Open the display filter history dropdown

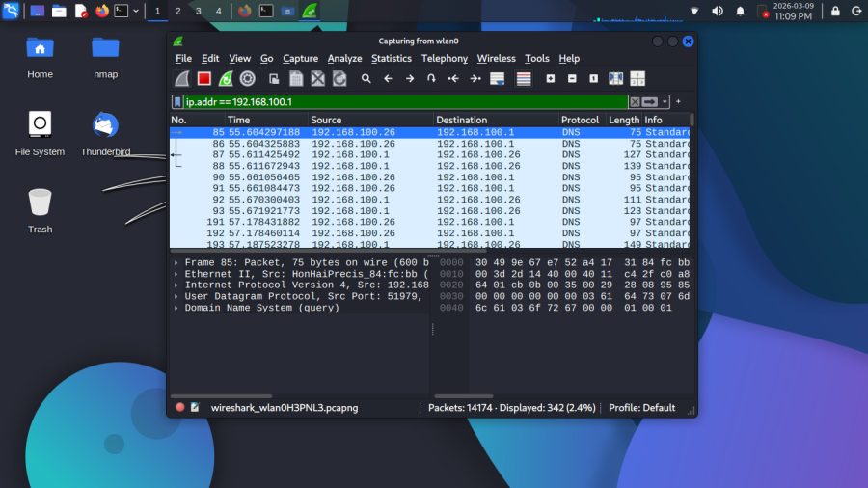(x=665, y=101)
